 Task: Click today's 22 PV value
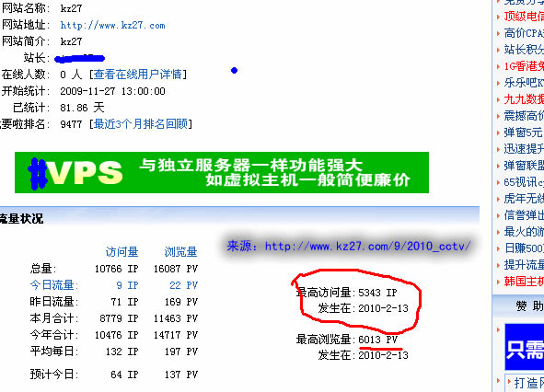coord(183,285)
